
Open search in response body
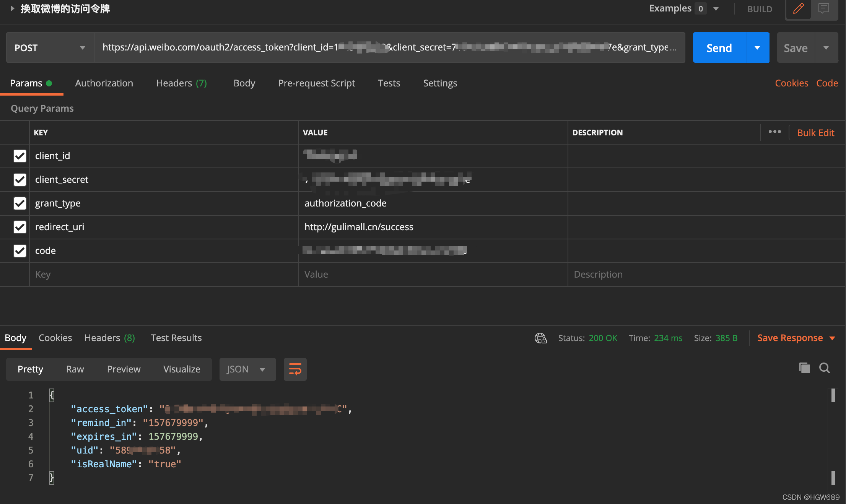(824, 368)
